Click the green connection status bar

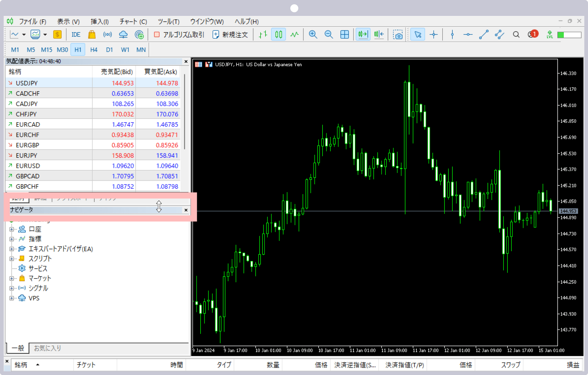pos(569,35)
